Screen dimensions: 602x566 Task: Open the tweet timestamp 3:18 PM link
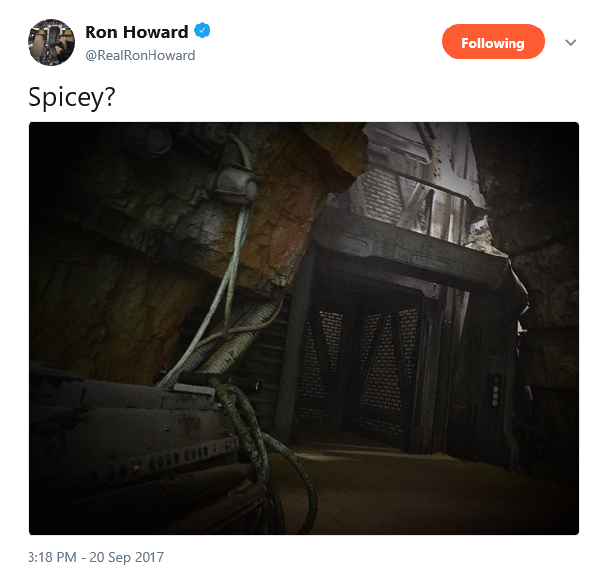[52, 557]
